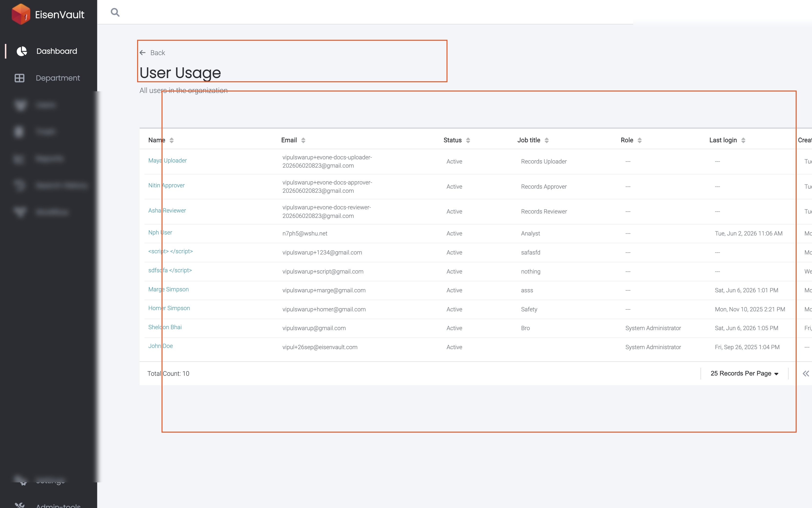Click last login Mon, Nov 10, 2025 2:21 PM
Screen dimensions: 812x508
(x=750, y=309)
